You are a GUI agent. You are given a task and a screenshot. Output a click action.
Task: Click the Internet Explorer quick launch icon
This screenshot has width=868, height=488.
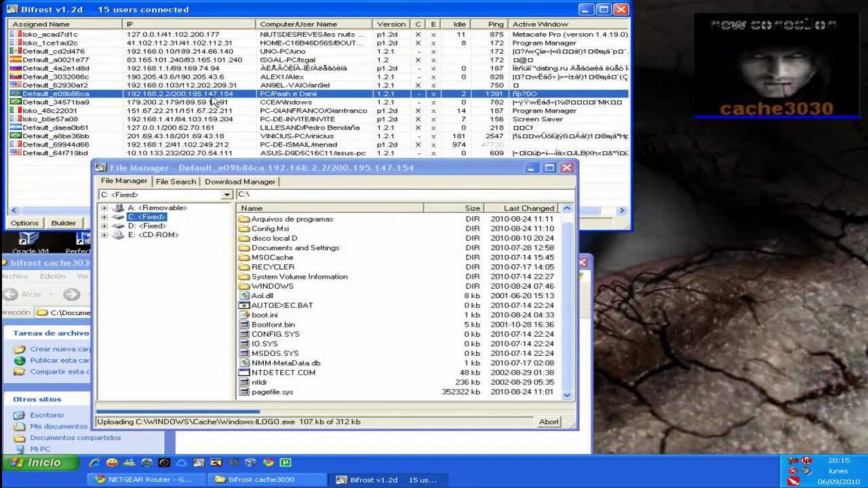(94, 462)
